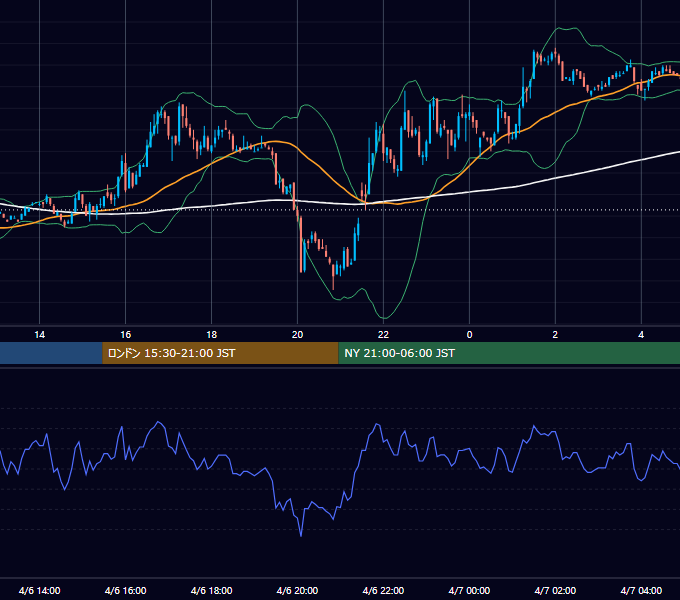680x600 pixels.
Task: Click the price chart's time label 2
Action: point(555,335)
